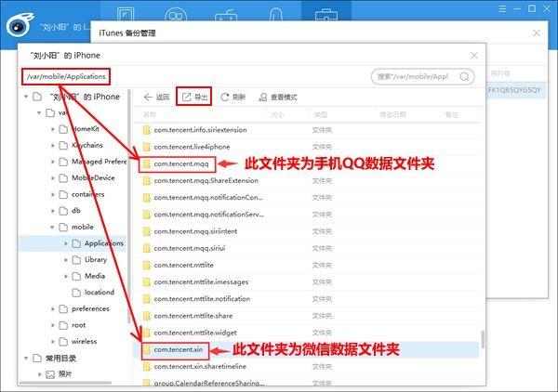Expand the containers folder node
This screenshot has height=392, width=558.
click(53, 194)
